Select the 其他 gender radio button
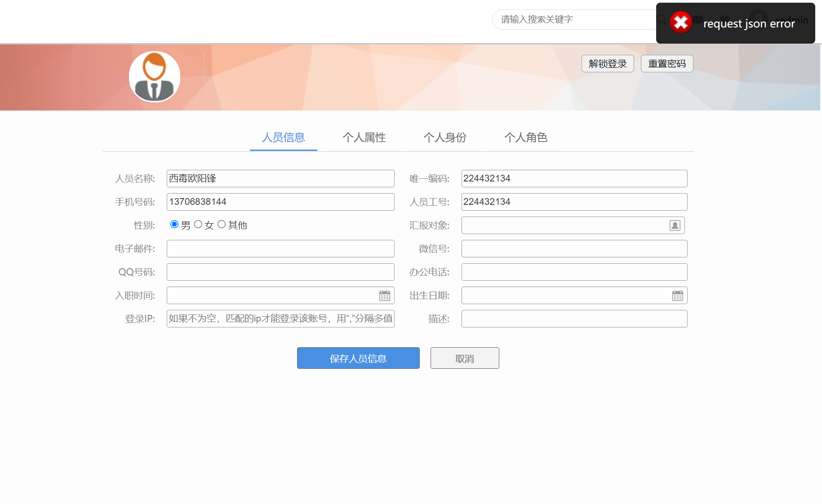Screen dimensions: 822x504 coord(222,224)
